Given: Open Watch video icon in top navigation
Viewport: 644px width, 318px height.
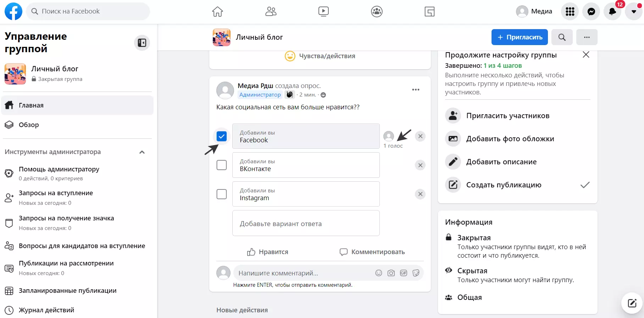Looking at the screenshot, I should coord(323,12).
